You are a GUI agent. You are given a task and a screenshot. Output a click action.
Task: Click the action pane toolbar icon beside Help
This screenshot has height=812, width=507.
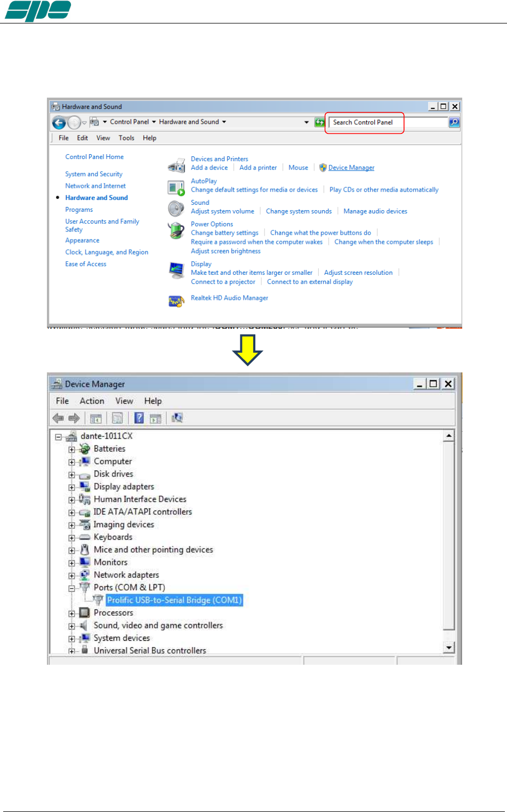pos(155,418)
